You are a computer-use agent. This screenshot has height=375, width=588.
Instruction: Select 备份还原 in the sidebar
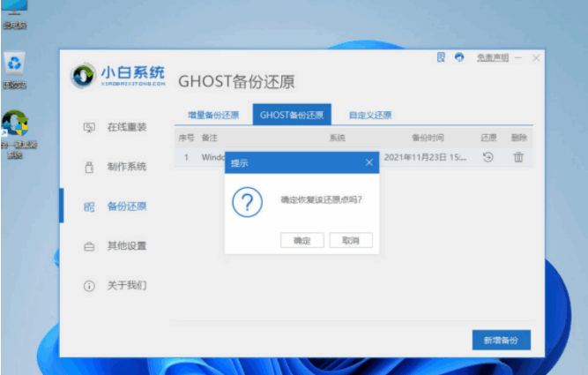pos(127,206)
